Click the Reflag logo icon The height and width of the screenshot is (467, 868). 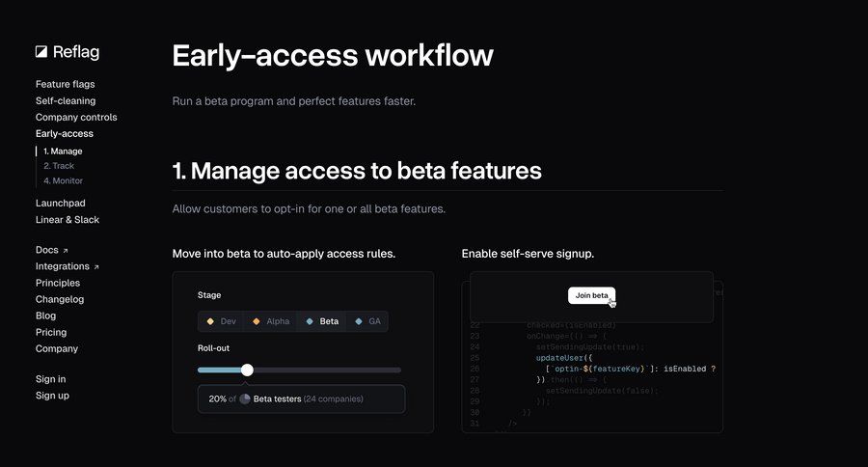[x=41, y=52]
